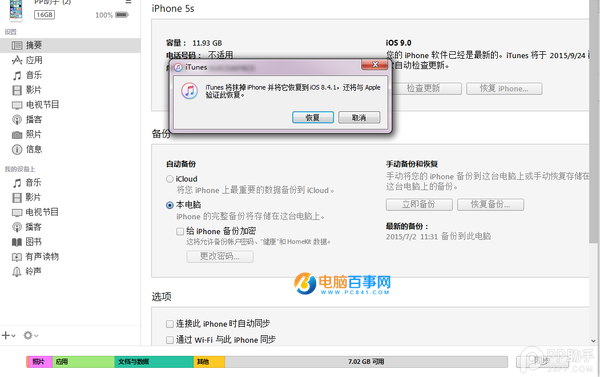Click the 16GB capacity badge
Viewport: 600px width, 377px height.
coord(44,15)
